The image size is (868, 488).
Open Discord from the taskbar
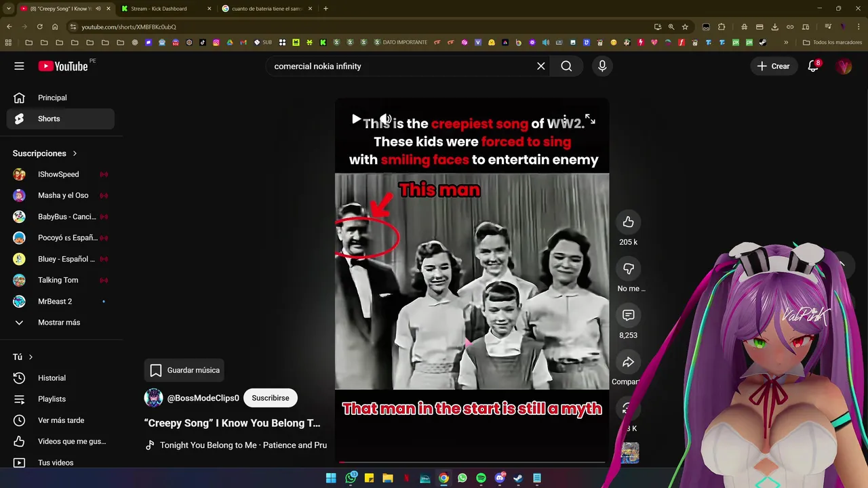tap(500, 478)
